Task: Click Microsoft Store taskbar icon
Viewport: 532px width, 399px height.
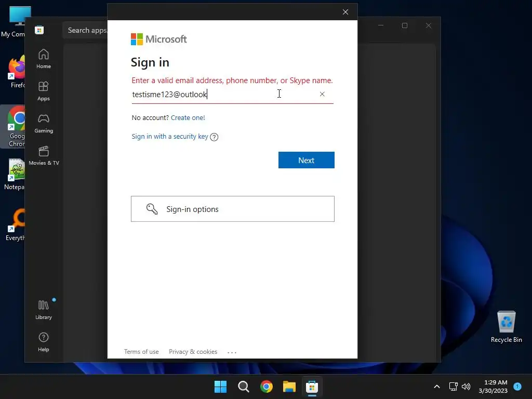Action: point(312,387)
